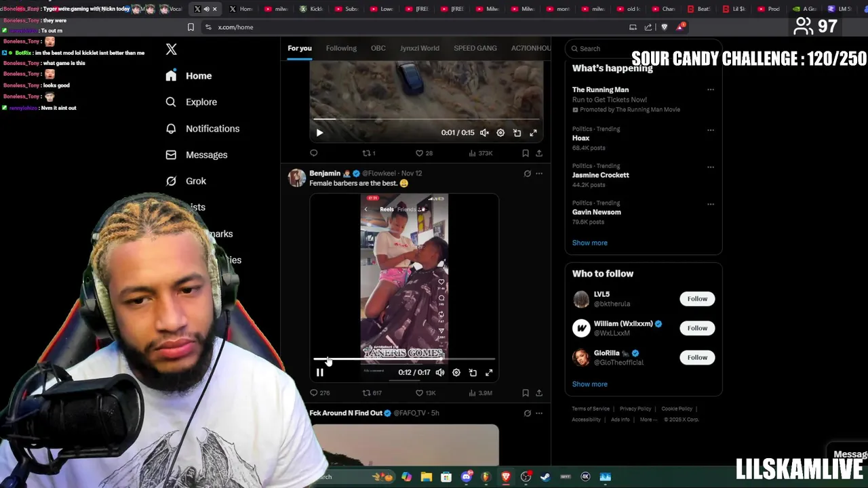Like the top post with 28 likes
868x488 pixels.
(x=424, y=153)
